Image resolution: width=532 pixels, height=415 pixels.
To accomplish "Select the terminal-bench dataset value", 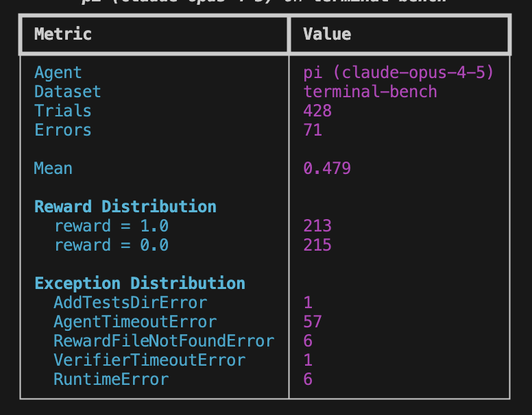I will [x=370, y=92].
